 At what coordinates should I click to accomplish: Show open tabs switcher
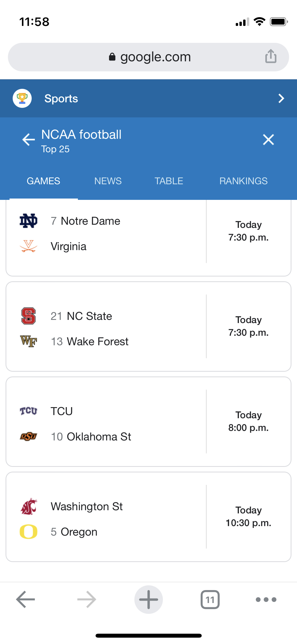210,599
